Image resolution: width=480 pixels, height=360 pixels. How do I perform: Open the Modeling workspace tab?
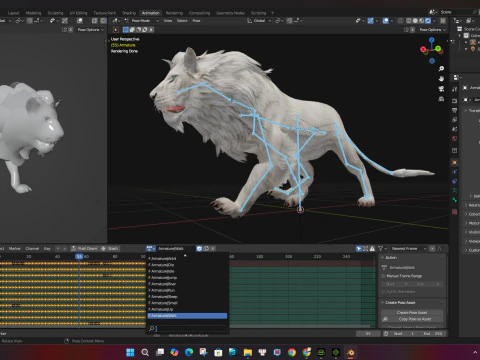[34, 13]
